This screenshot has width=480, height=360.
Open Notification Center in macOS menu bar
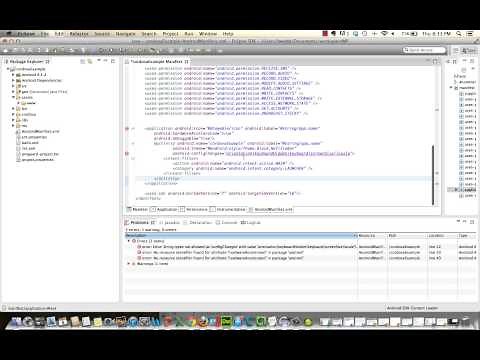470,34
